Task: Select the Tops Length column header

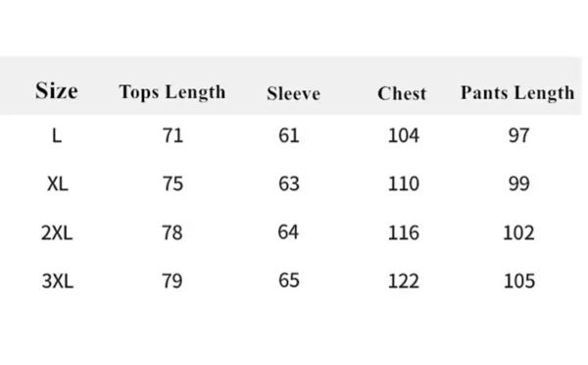Action: (172, 92)
